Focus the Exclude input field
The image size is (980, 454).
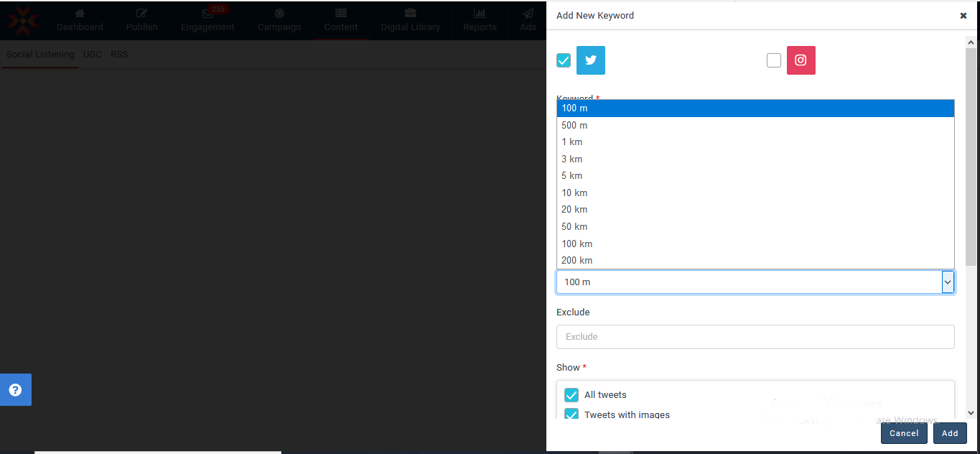755,337
